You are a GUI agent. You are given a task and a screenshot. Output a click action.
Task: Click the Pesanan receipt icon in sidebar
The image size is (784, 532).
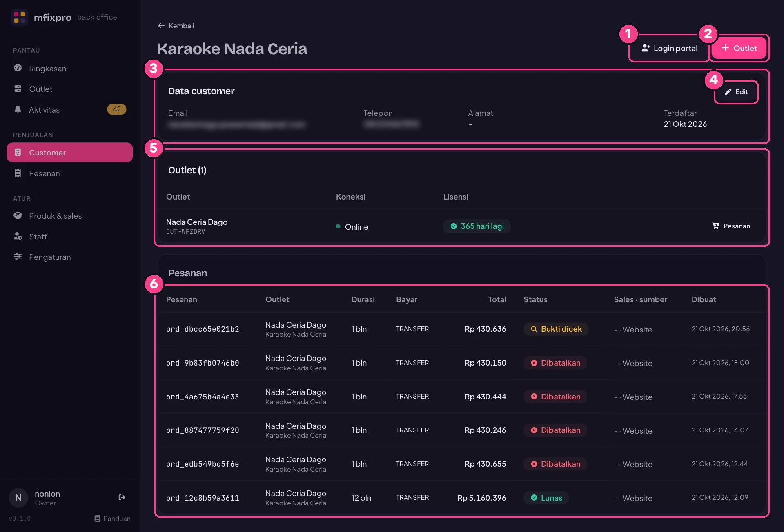click(18, 173)
